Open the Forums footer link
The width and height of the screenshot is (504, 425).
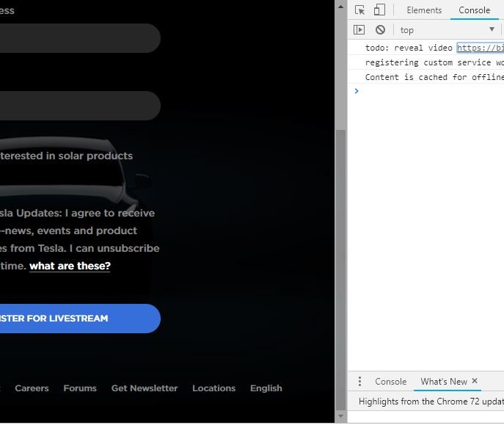[x=80, y=388]
